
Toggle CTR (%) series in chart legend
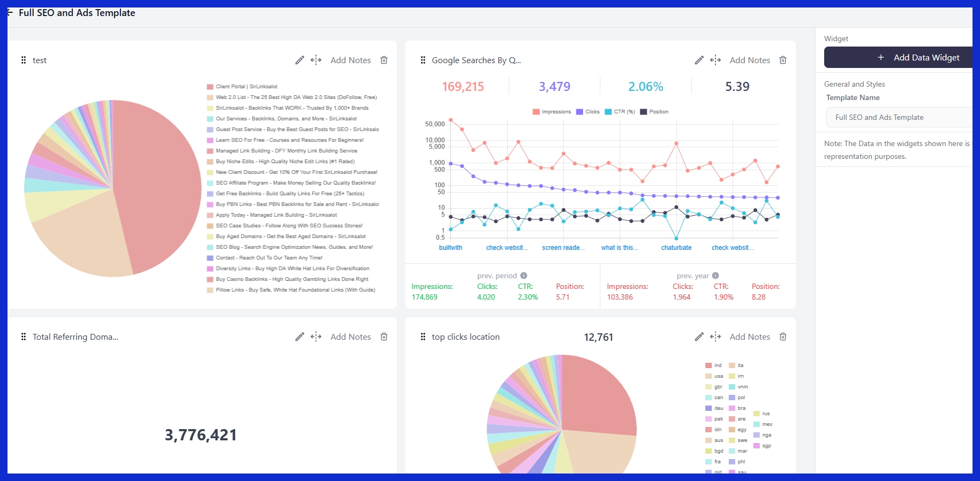620,112
